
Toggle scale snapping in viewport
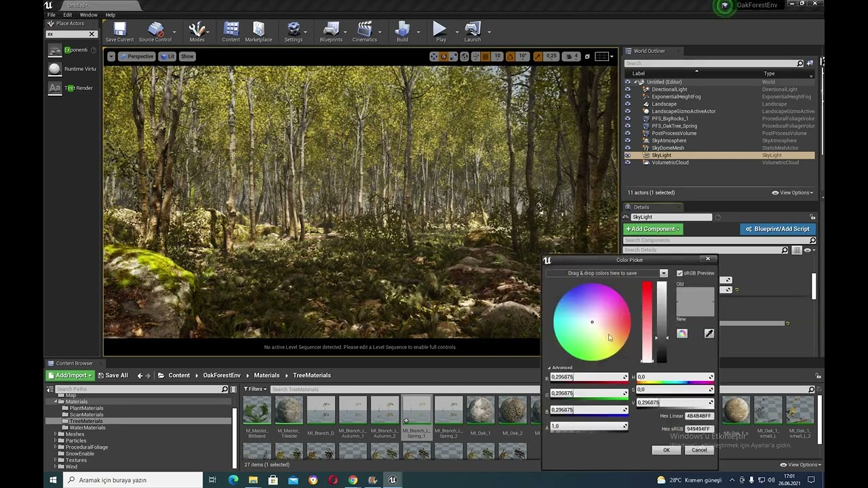(538, 56)
